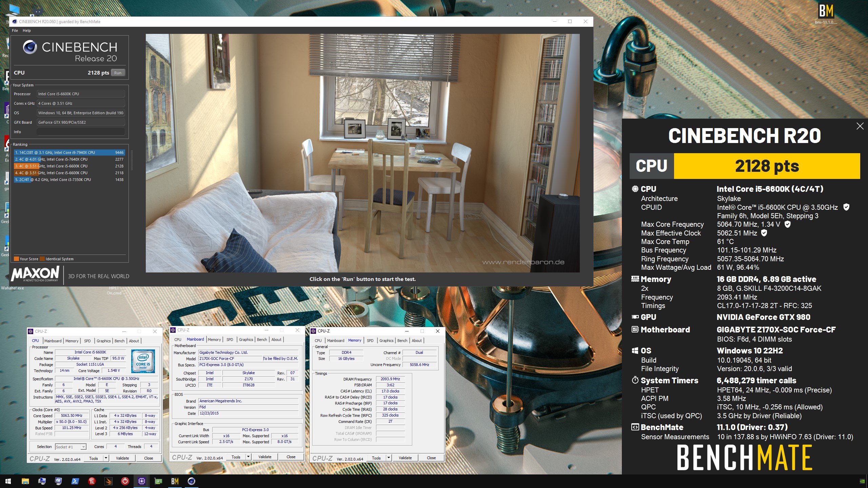
Task: Click the Cinebench title bar app icon
Action: 14,22
